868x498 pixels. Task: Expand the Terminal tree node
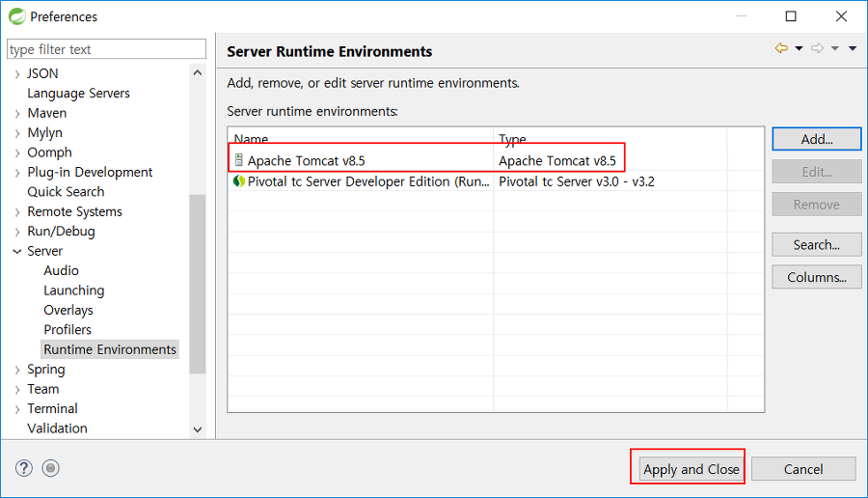17,409
